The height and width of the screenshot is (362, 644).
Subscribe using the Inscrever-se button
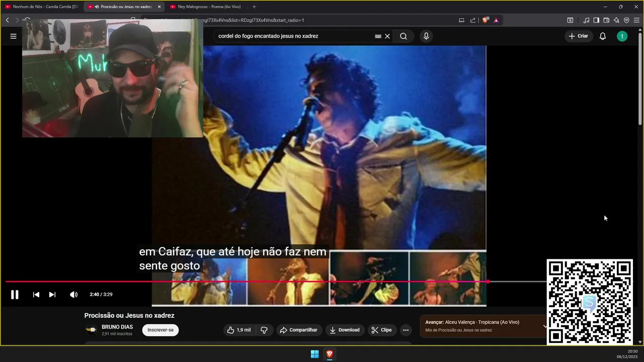click(160, 330)
